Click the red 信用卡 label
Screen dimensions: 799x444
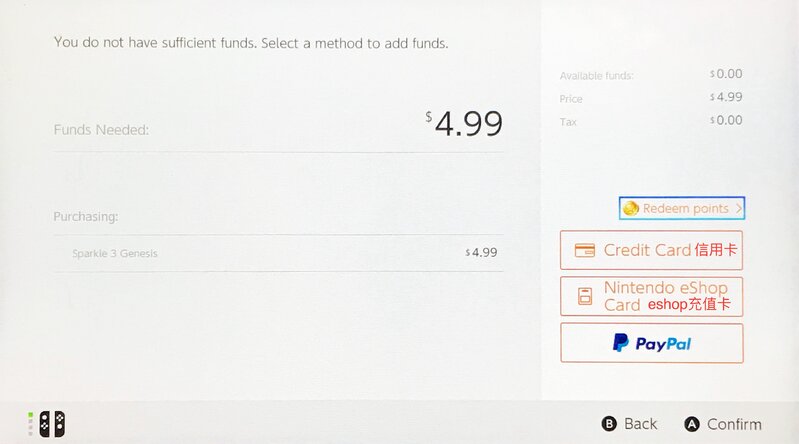pos(716,250)
